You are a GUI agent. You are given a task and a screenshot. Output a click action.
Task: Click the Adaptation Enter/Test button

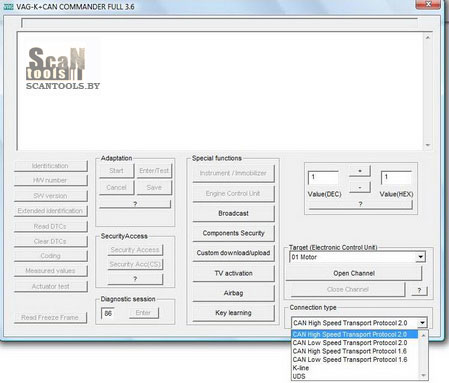(154, 171)
